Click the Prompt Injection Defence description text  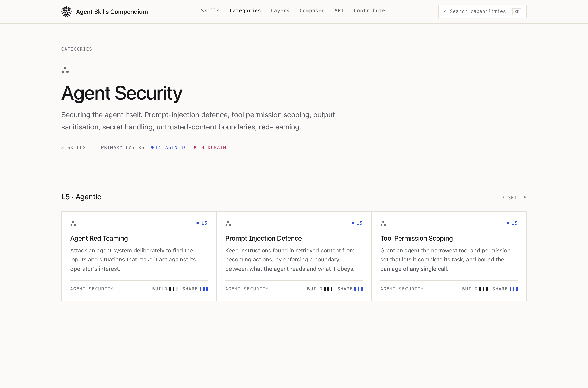[290, 260]
